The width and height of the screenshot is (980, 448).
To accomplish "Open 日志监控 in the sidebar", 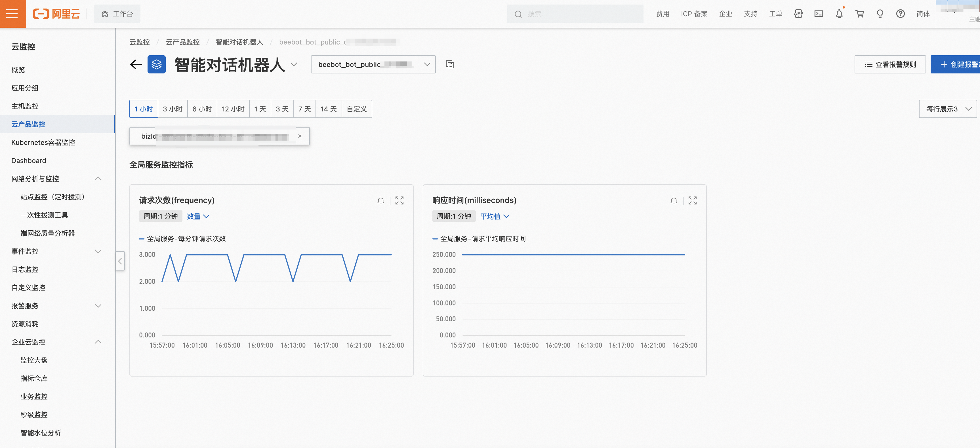I will [x=25, y=270].
